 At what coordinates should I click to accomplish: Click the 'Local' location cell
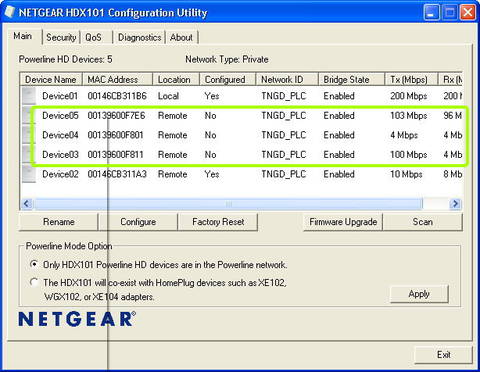click(x=168, y=96)
